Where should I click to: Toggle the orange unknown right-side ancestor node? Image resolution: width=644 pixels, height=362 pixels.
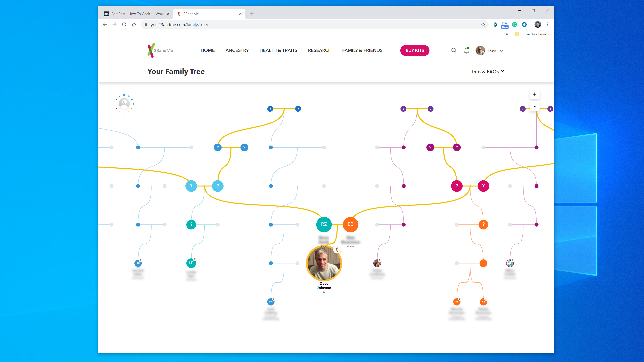coord(483,224)
